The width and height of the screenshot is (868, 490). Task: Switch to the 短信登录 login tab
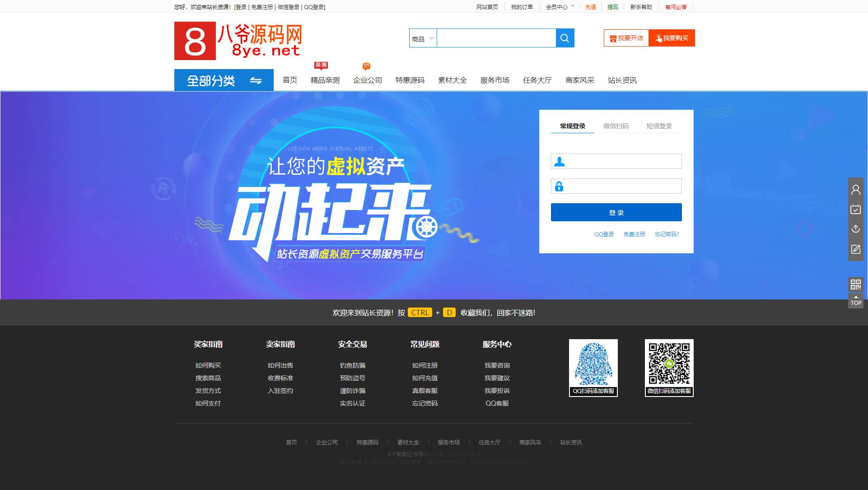pyautogui.click(x=659, y=126)
